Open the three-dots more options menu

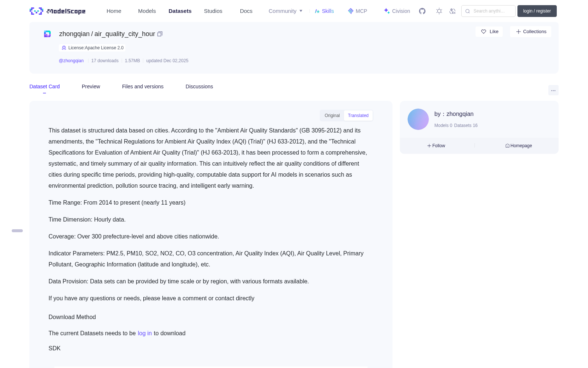pyautogui.click(x=553, y=90)
